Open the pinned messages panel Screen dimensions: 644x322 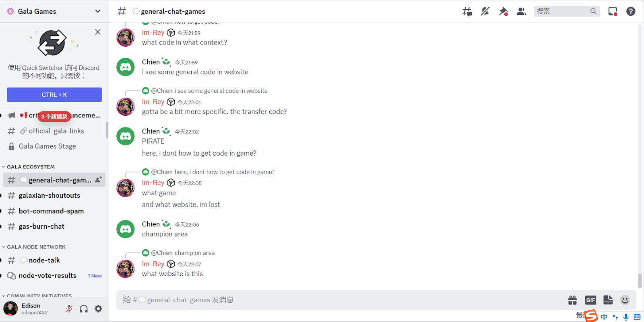(503, 11)
